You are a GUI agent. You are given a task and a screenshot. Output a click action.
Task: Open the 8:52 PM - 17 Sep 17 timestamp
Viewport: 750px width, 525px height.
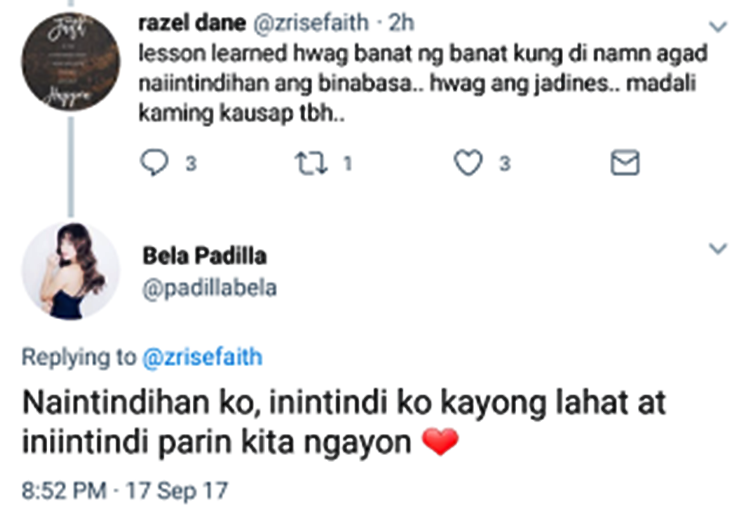(125, 491)
